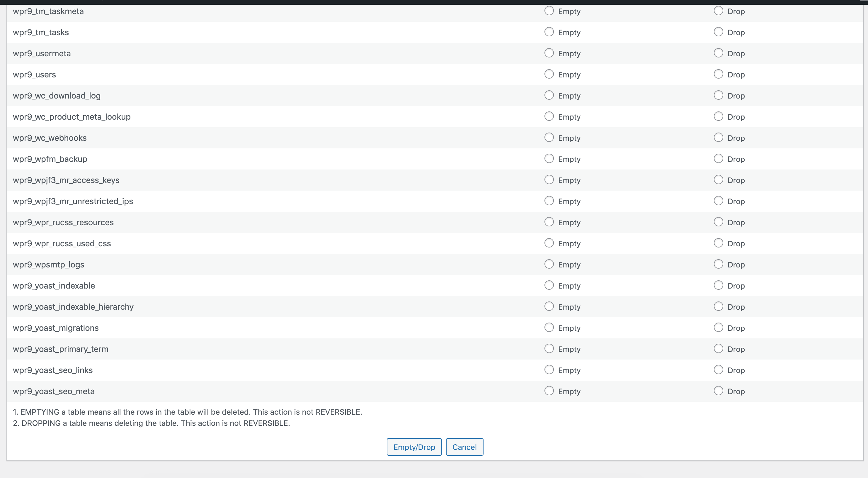Image resolution: width=868 pixels, height=478 pixels.
Task: Select Empty for wpr9_wc_webhooks
Action: (549, 138)
